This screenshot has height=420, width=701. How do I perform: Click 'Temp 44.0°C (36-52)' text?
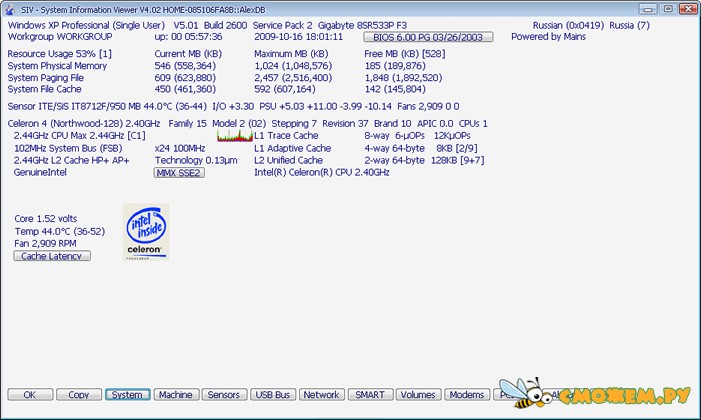point(59,231)
